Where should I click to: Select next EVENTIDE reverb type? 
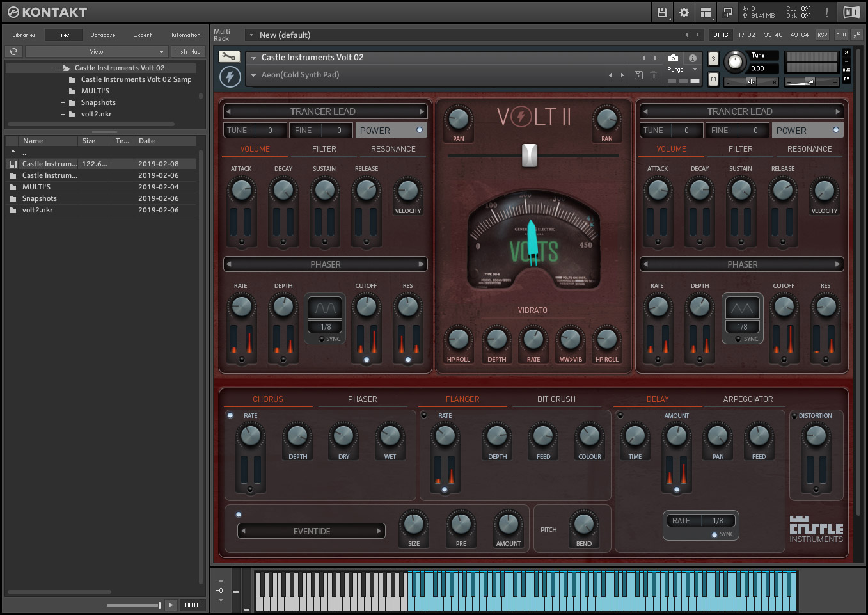click(379, 531)
